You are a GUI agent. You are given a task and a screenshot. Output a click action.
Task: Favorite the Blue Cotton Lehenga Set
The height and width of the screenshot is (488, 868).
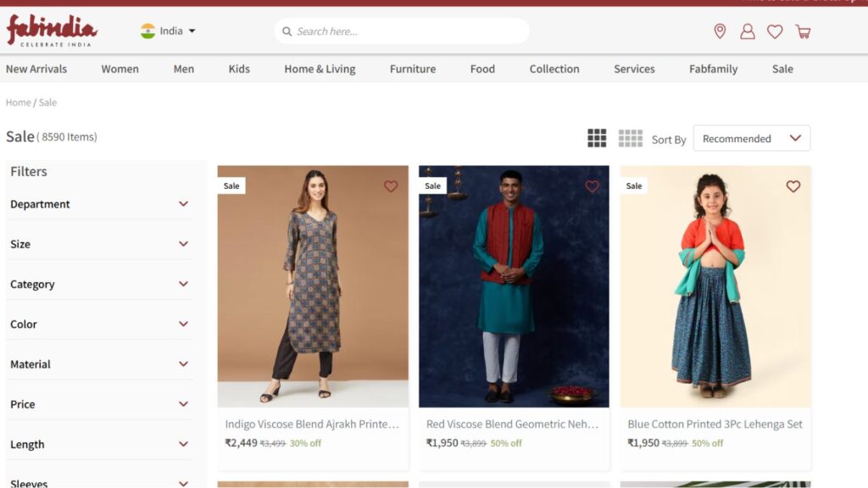click(x=793, y=186)
